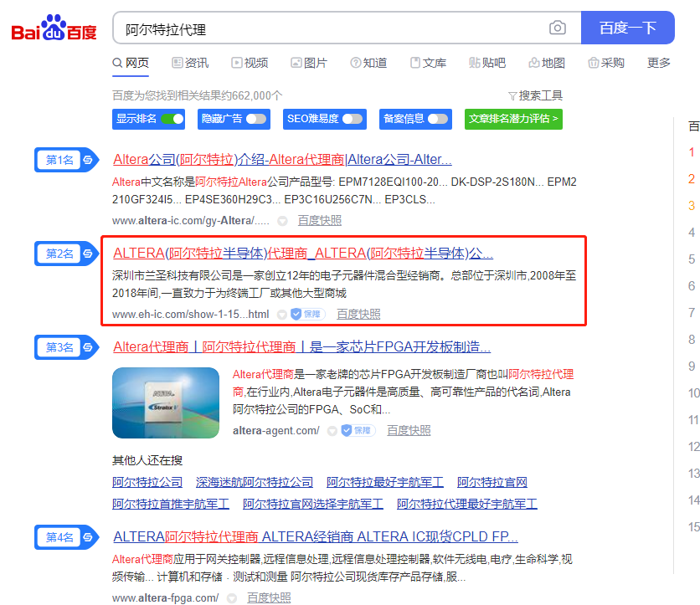Click the 第4名 rank badge icon
The height and width of the screenshot is (605, 700).
tap(66, 537)
